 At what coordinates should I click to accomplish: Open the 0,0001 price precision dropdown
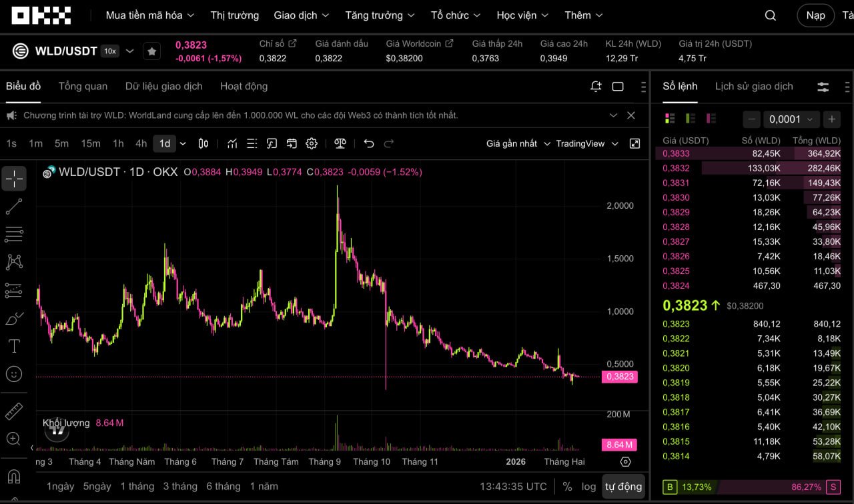point(791,119)
